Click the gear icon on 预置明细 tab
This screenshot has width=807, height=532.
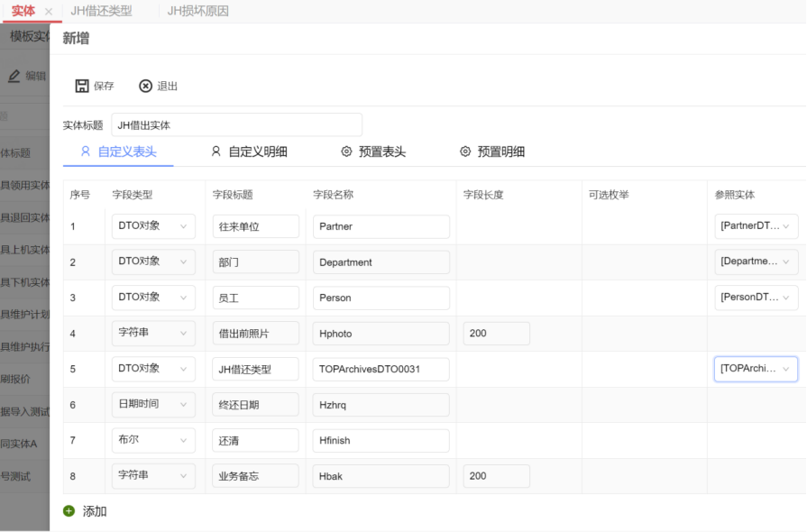(x=466, y=152)
